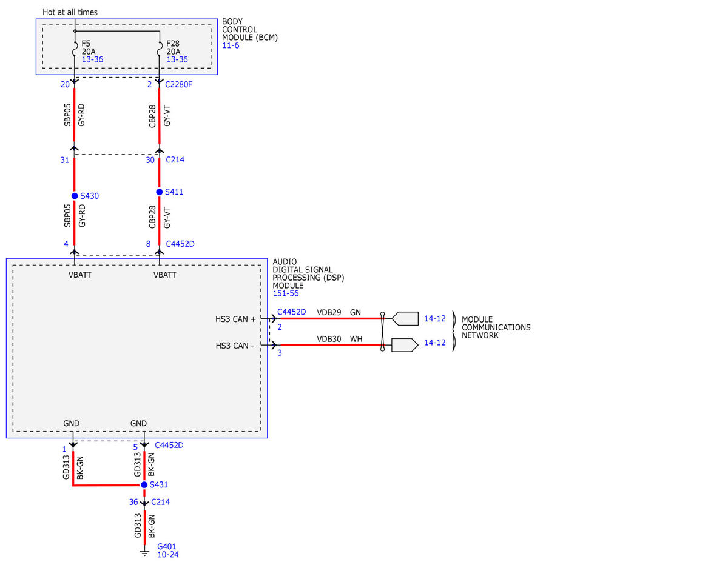Click the VDB29 GN off-page arrow connector
The height and width of the screenshot is (562, 728).
405,318
